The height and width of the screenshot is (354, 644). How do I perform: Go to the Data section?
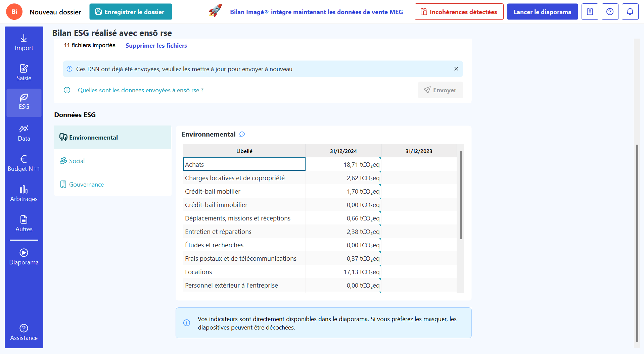click(24, 133)
